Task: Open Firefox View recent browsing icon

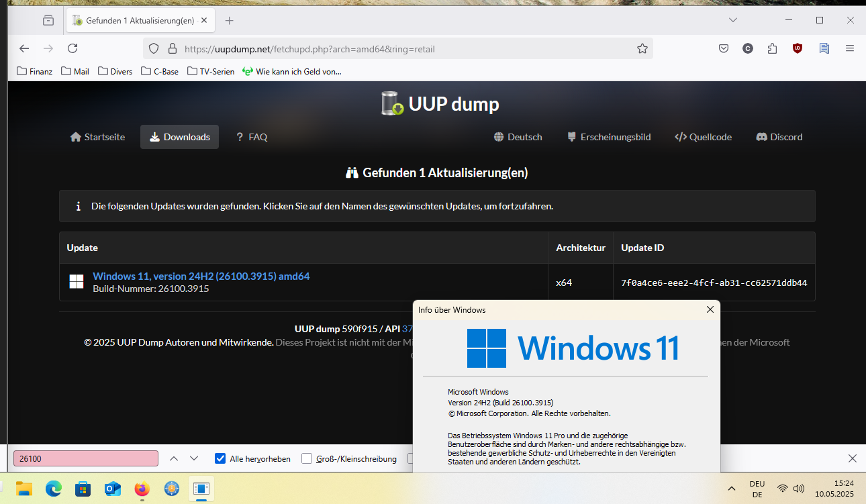Action: [48, 21]
